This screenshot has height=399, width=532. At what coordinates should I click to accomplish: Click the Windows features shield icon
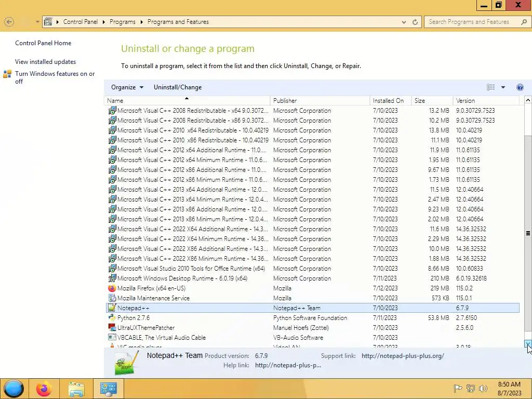pyautogui.click(x=7, y=74)
